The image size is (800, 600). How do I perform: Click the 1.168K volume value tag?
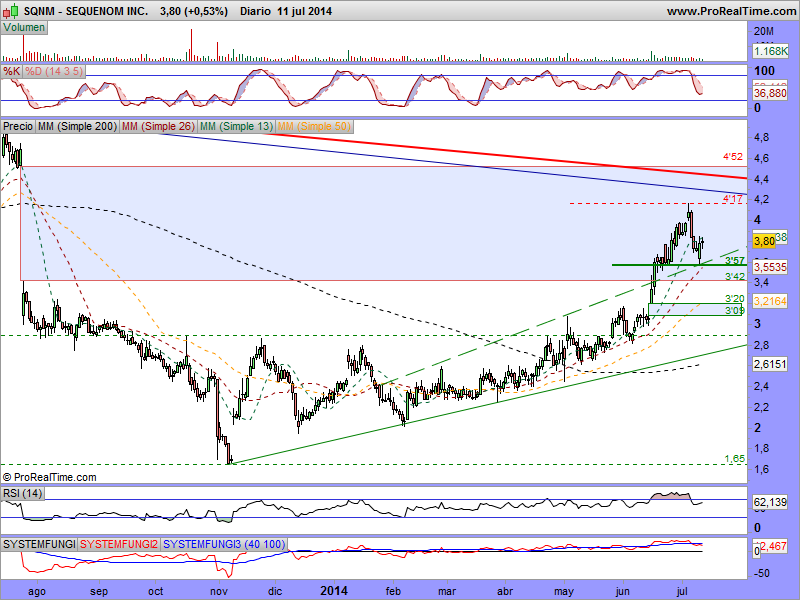770,51
